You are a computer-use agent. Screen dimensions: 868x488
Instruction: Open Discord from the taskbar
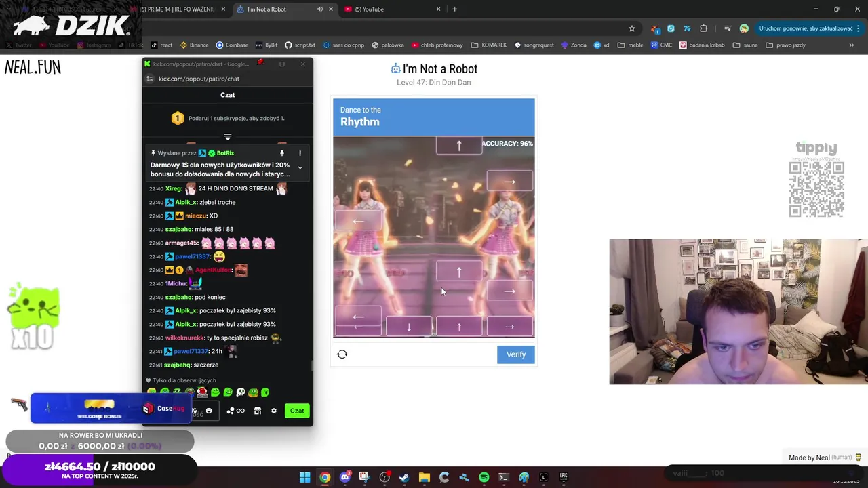click(x=344, y=477)
